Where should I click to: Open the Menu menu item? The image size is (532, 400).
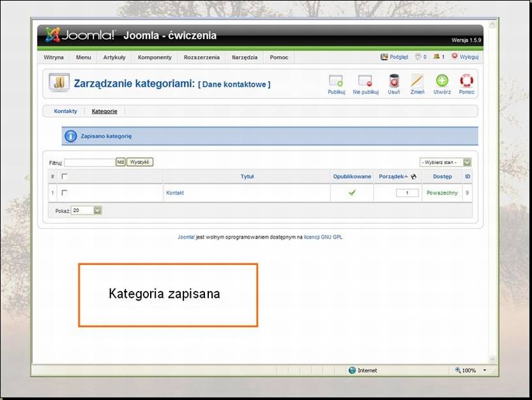(x=84, y=57)
